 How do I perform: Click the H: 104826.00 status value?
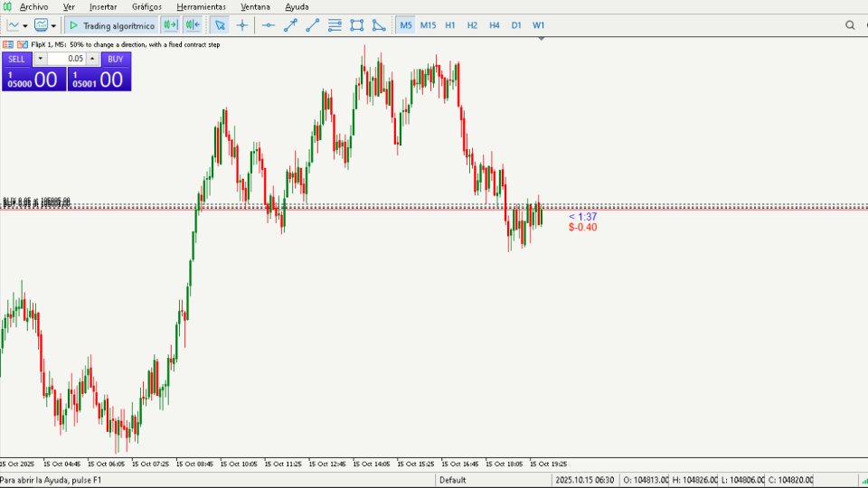click(694, 480)
